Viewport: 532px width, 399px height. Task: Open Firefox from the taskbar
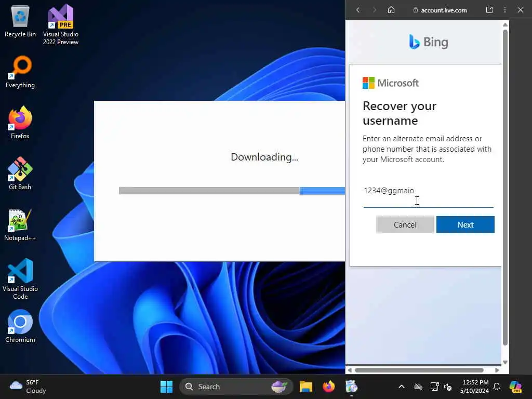328,387
